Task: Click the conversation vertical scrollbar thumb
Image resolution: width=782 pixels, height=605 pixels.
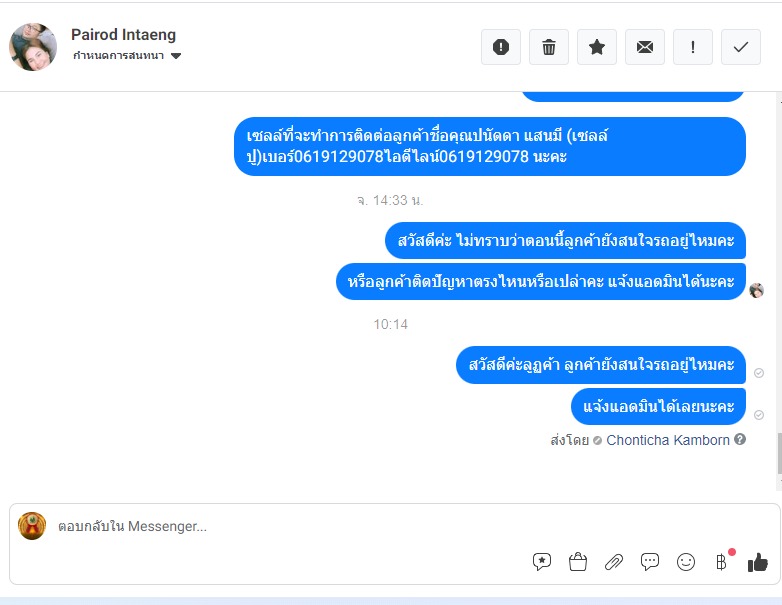Action: point(780,453)
